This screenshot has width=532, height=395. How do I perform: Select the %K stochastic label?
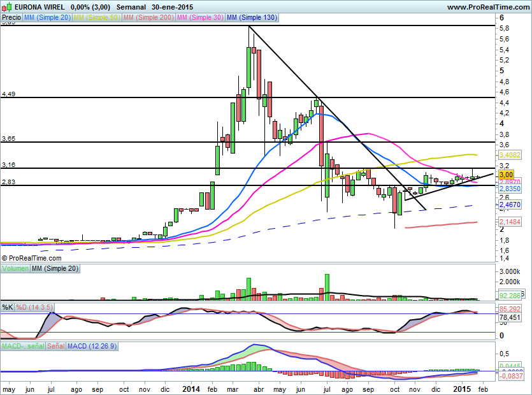[8, 308]
